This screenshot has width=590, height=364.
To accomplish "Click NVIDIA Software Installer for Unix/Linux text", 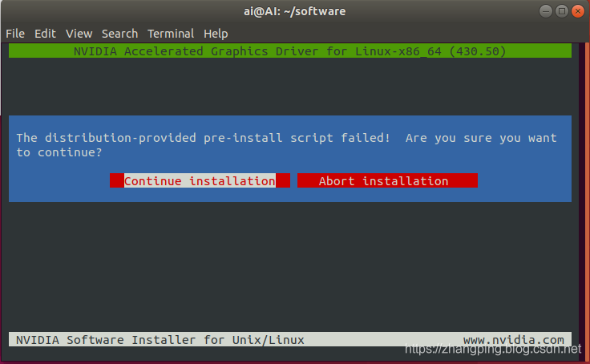I will [x=160, y=340].
